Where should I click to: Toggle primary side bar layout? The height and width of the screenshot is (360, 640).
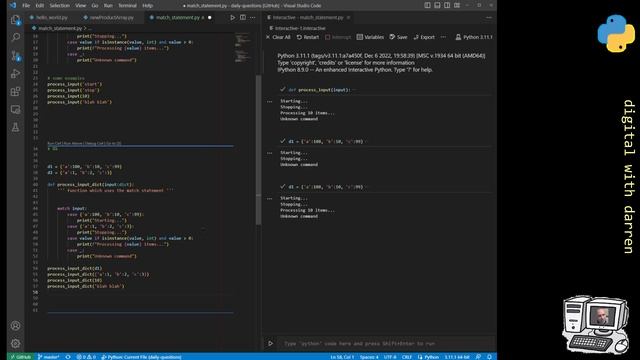tap(427, 5)
